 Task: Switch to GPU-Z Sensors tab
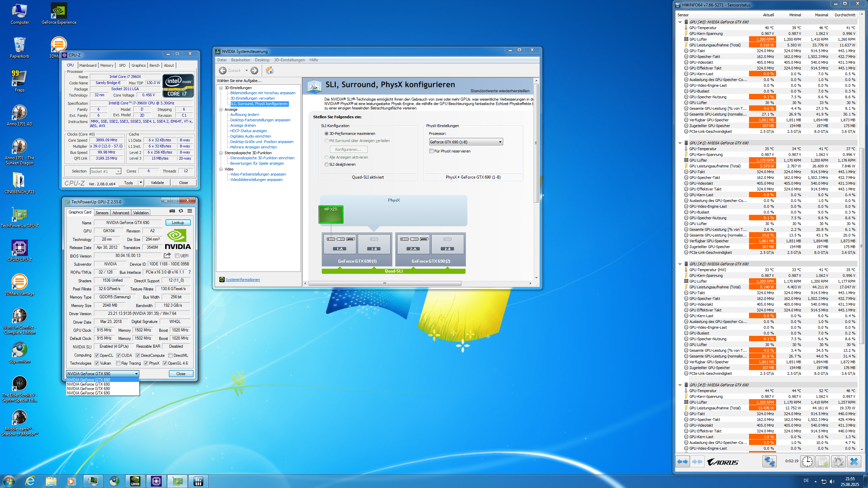tap(102, 213)
